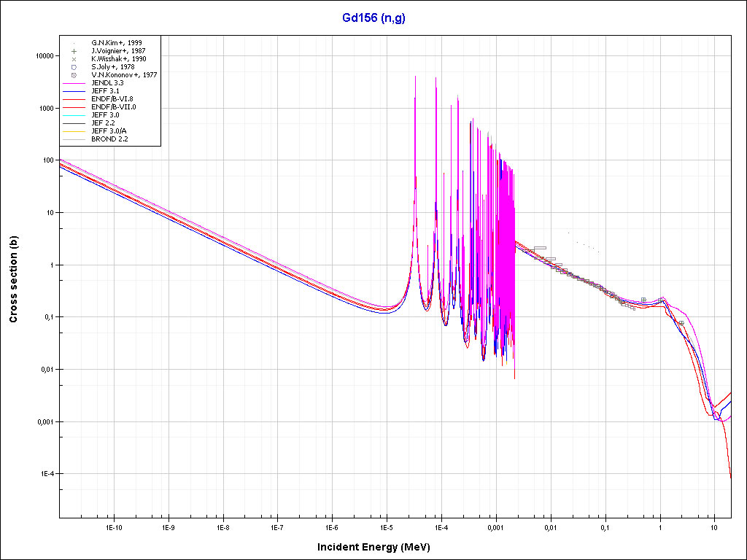Click the dot marker for G.N.Kim+, 1999
747x560 pixels.
(x=74, y=43)
